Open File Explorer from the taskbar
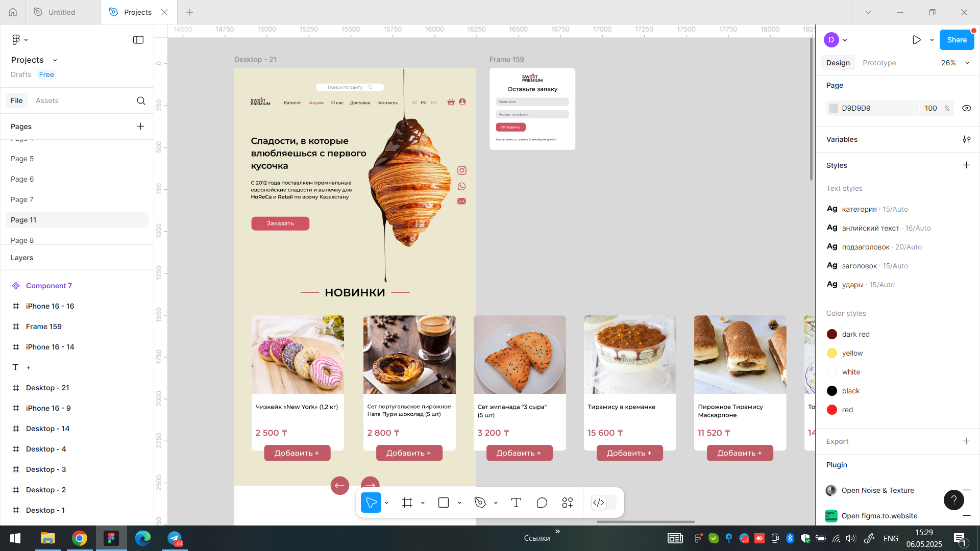 (x=48, y=538)
